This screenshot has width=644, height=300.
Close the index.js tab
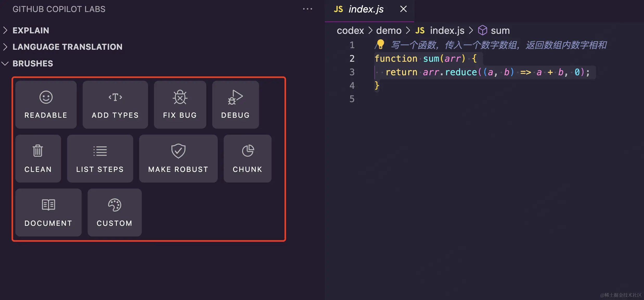point(403,9)
